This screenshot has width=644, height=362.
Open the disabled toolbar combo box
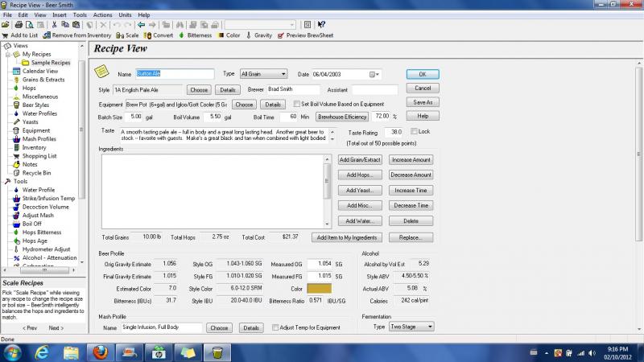coord(260,25)
